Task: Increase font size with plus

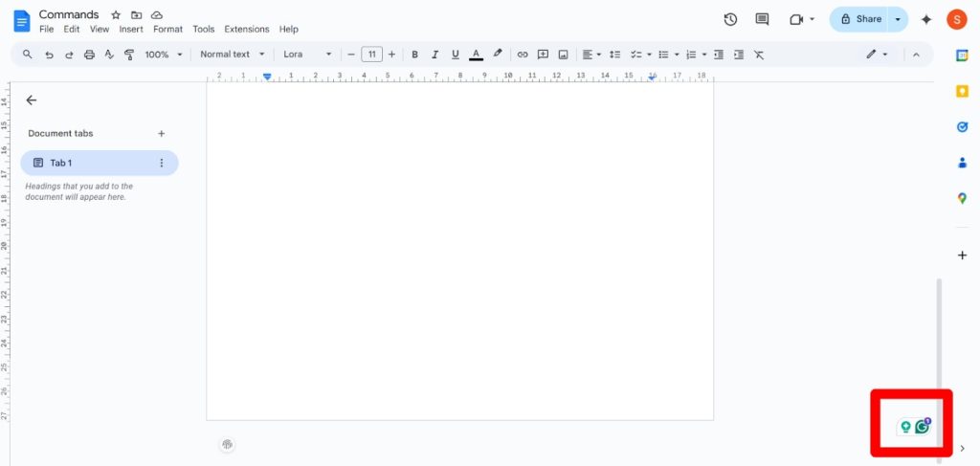Action: tap(391, 55)
